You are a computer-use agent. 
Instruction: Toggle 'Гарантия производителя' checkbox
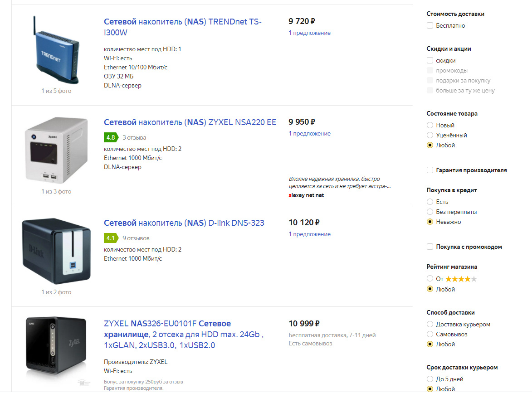point(430,170)
